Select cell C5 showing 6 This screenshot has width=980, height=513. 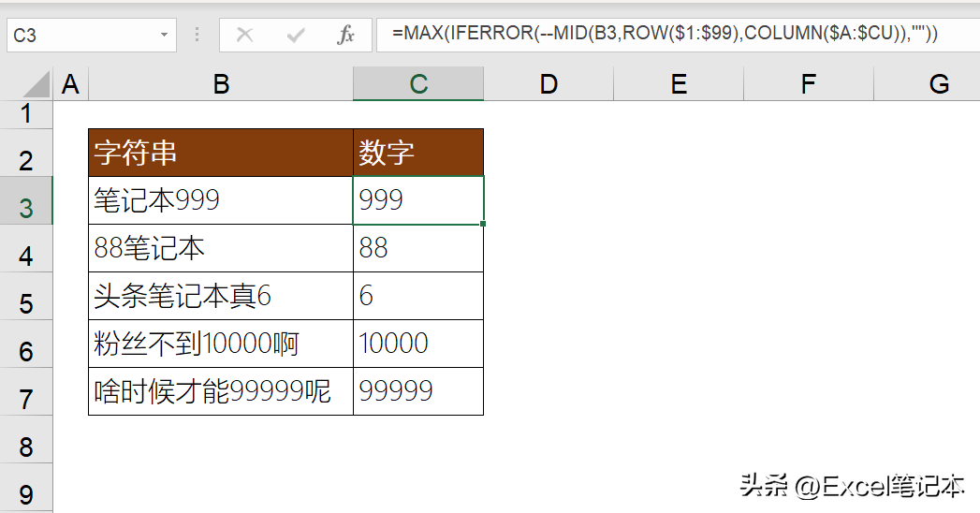[x=418, y=296]
